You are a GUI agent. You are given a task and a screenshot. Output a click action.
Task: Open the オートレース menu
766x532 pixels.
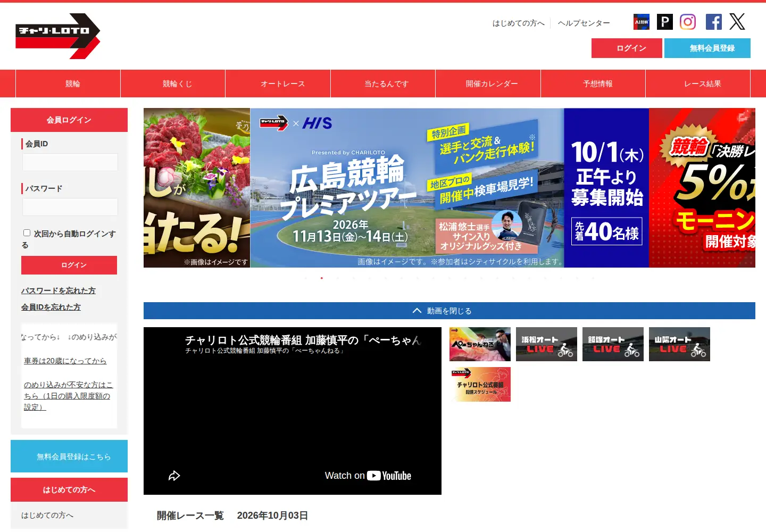278,84
